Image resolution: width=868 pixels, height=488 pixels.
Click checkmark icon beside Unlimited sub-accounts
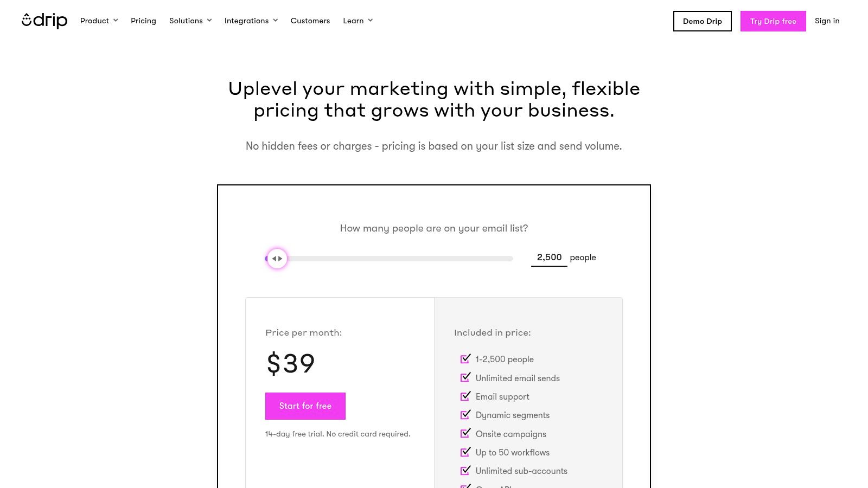pos(465,471)
